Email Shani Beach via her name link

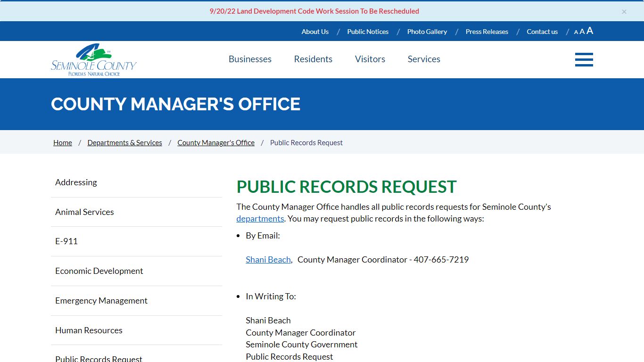(x=268, y=260)
